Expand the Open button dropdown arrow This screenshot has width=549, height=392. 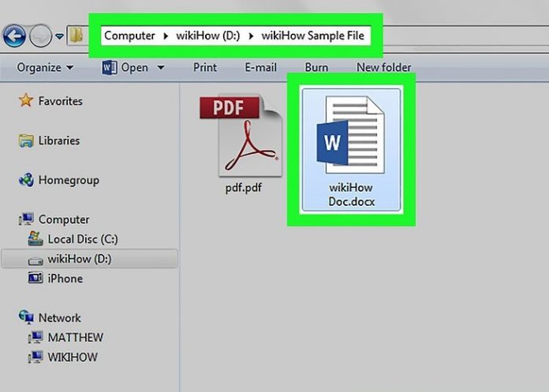[161, 68]
